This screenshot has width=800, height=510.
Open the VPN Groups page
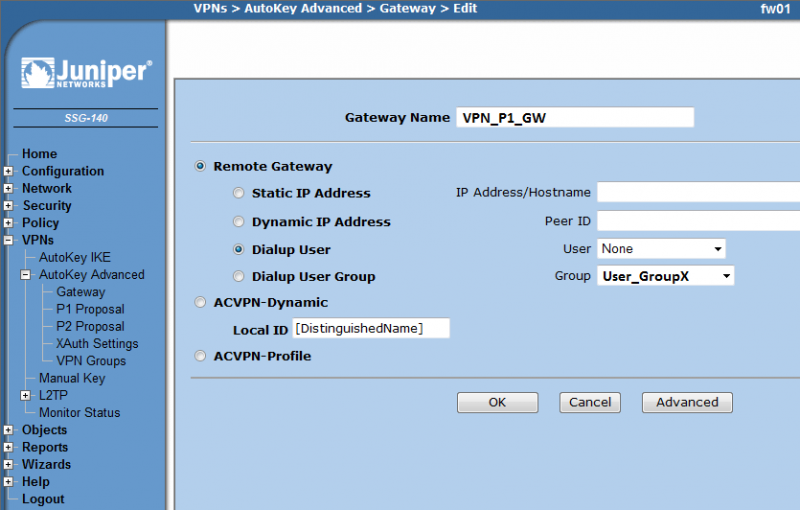(x=91, y=361)
